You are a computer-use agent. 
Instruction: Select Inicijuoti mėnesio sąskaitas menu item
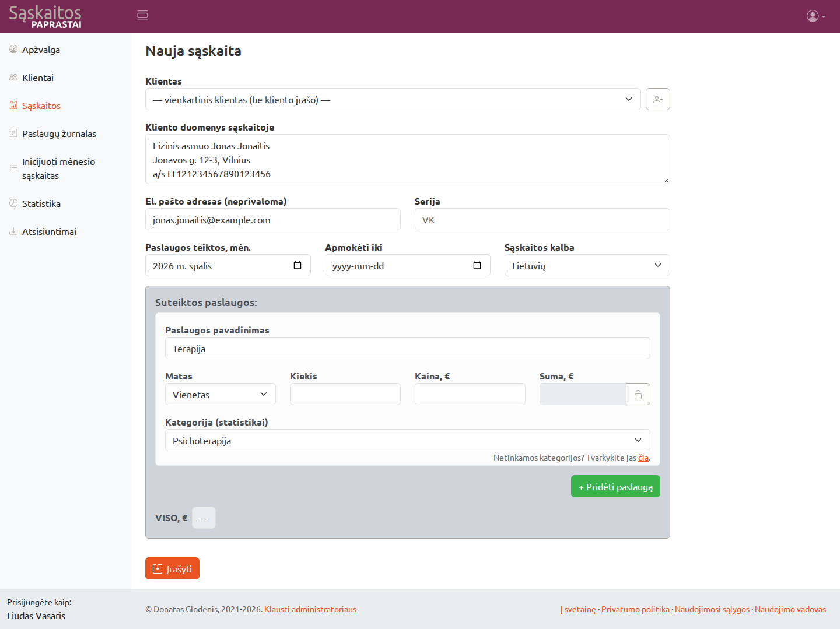(x=65, y=168)
